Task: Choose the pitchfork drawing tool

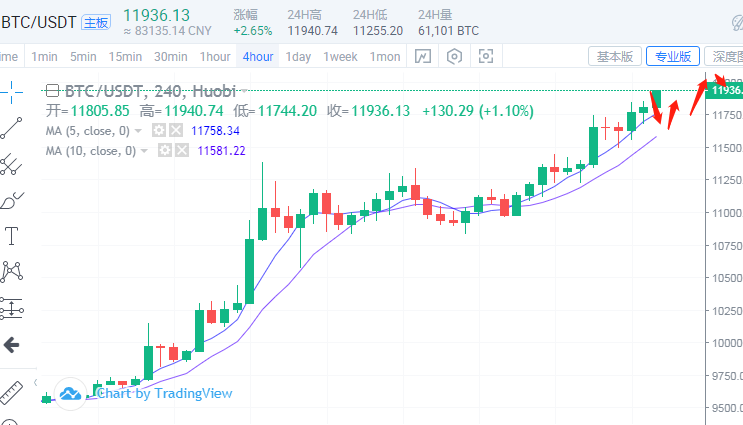Action: click(11, 164)
